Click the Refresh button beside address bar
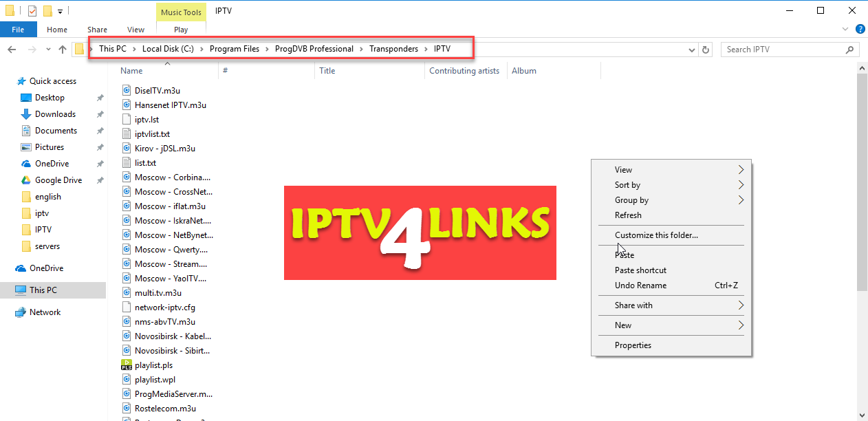This screenshot has height=421, width=868. click(x=706, y=50)
